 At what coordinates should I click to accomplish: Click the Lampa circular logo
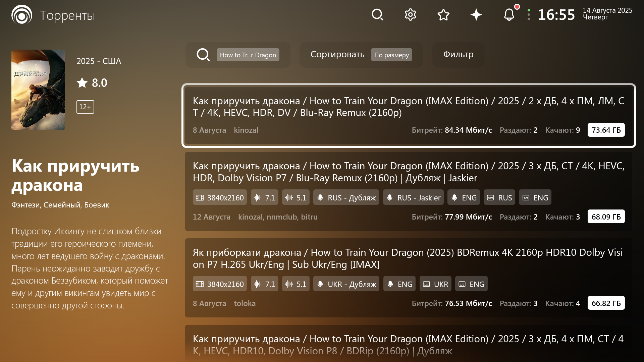pos(22,15)
